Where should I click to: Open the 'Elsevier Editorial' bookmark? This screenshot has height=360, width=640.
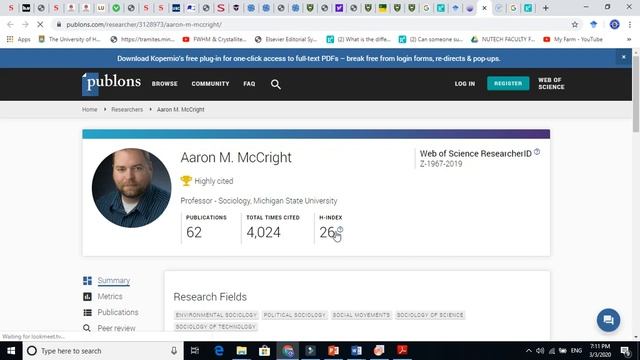point(286,39)
